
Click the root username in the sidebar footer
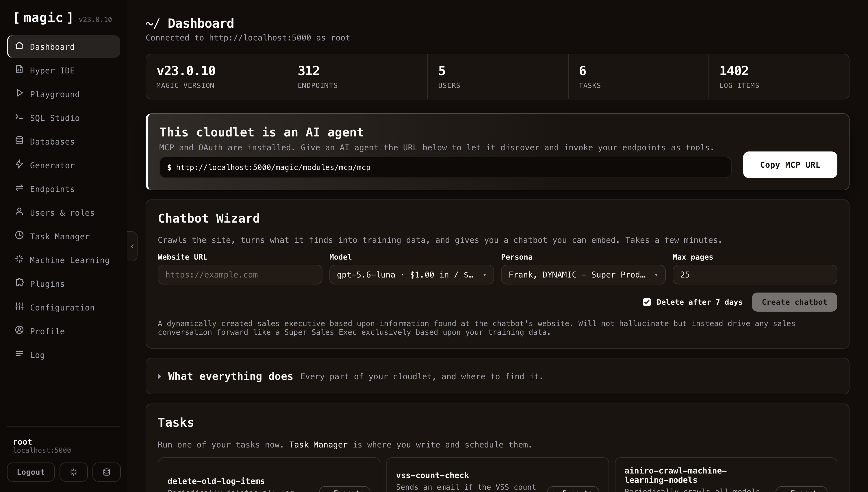tap(22, 442)
